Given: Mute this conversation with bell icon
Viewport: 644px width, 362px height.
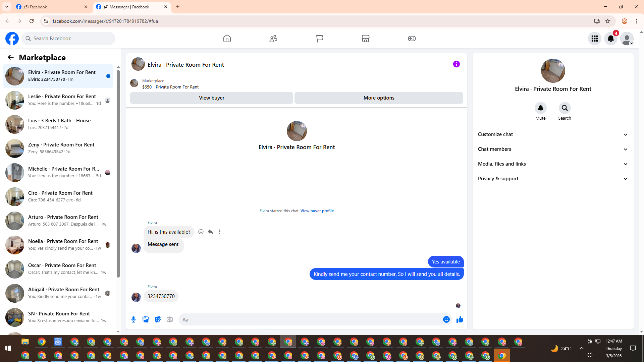Looking at the screenshot, I should click(x=541, y=108).
